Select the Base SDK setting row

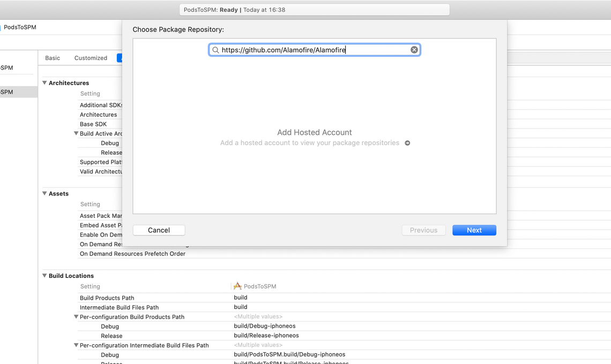pos(93,124)
